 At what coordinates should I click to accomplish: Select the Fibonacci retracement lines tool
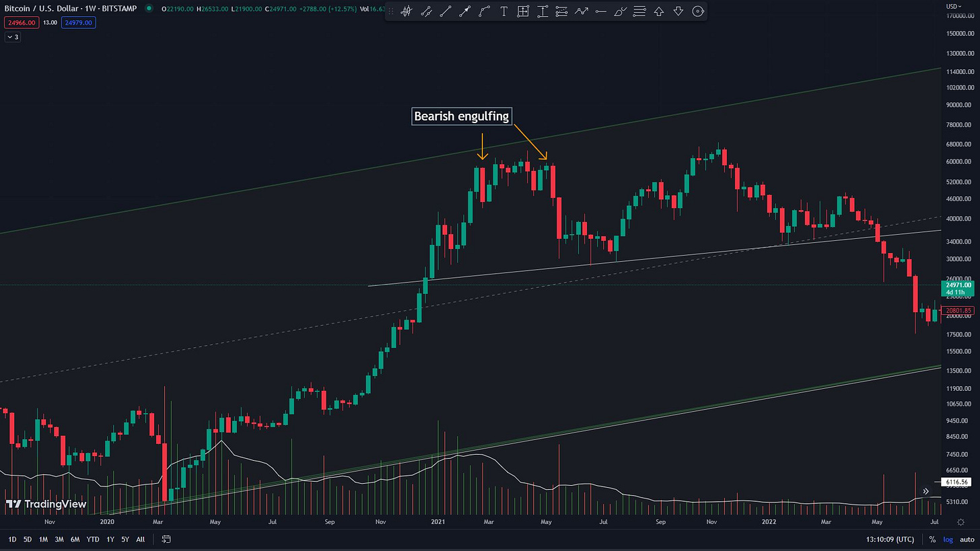640,11
